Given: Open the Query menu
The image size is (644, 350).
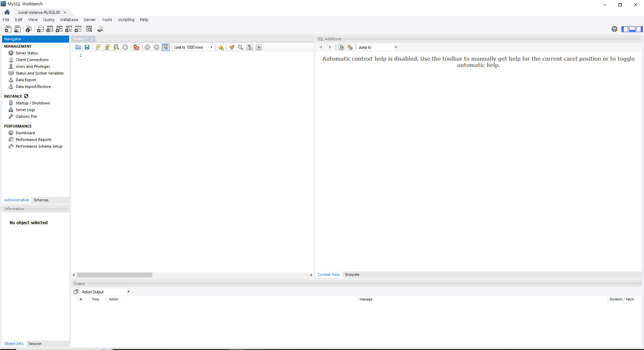Looking at the screenshot, I should [x=49, y=20].
